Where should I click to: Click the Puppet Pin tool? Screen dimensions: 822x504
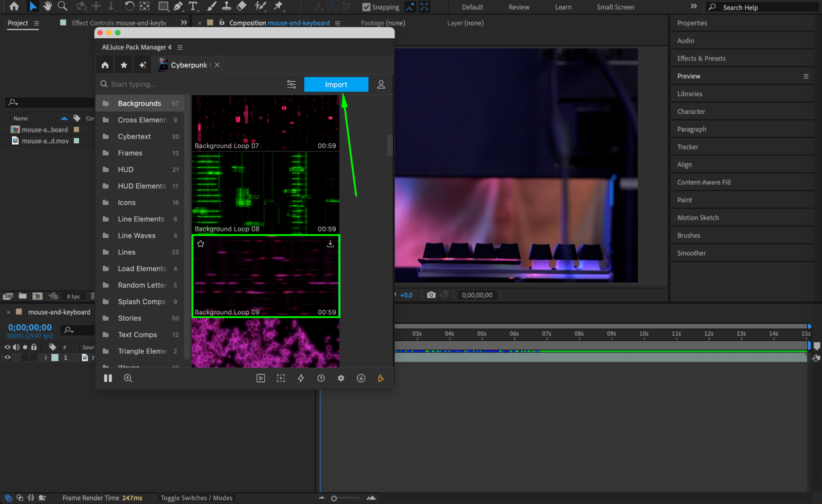pos(278,6)
